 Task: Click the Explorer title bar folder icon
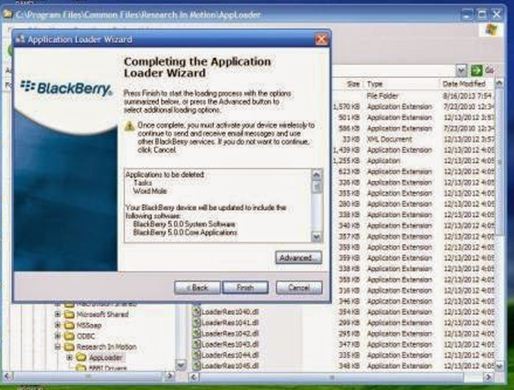[x=8, y=14]
